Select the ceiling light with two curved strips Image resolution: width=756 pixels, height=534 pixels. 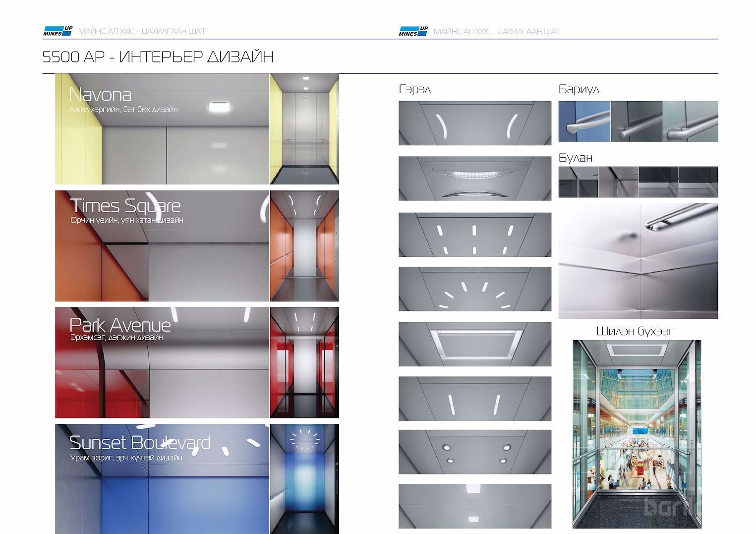point(474,123)
